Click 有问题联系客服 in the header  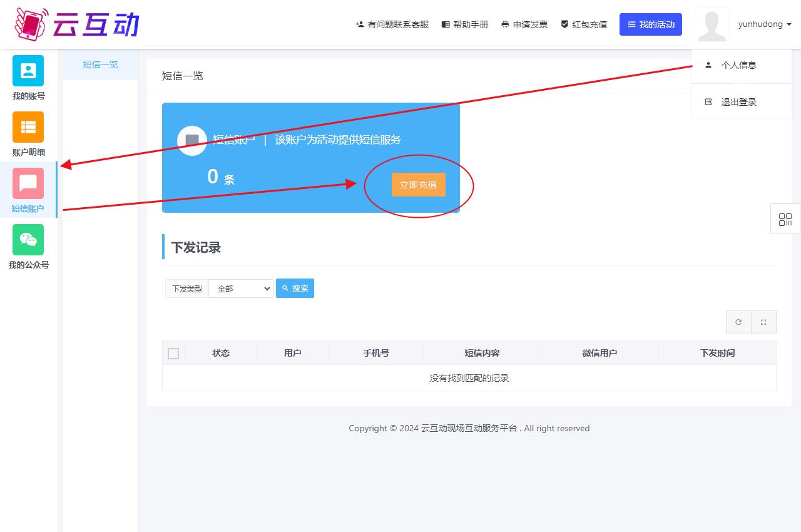pos(392,24)
